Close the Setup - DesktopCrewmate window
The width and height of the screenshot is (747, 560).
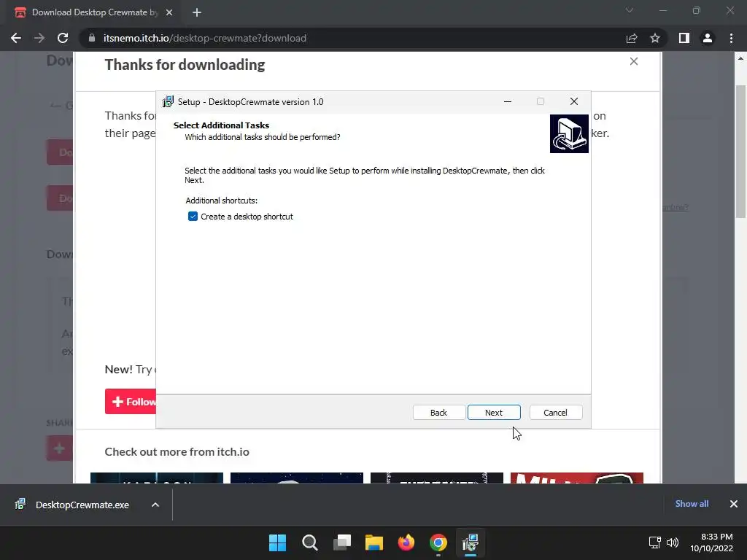(x=573, y=101)
